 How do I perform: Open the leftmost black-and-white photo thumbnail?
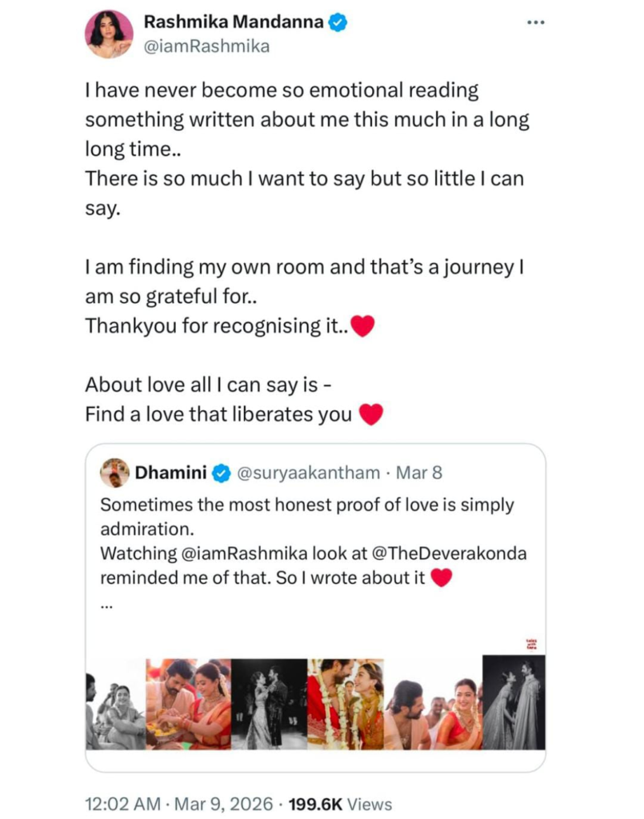pyautogui.click(x=114, y=704)
